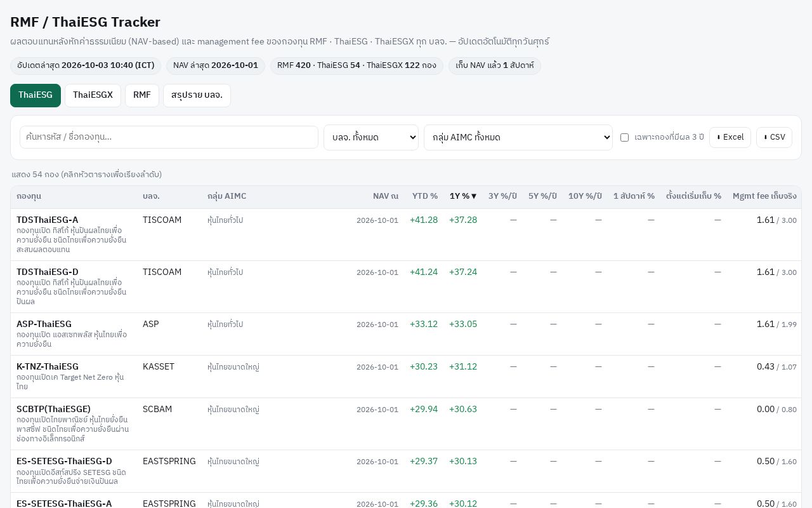The image size is (812, 508).
Task: Open the บลจ. ทั้งหมด dropdown
Action: (371, 137)
